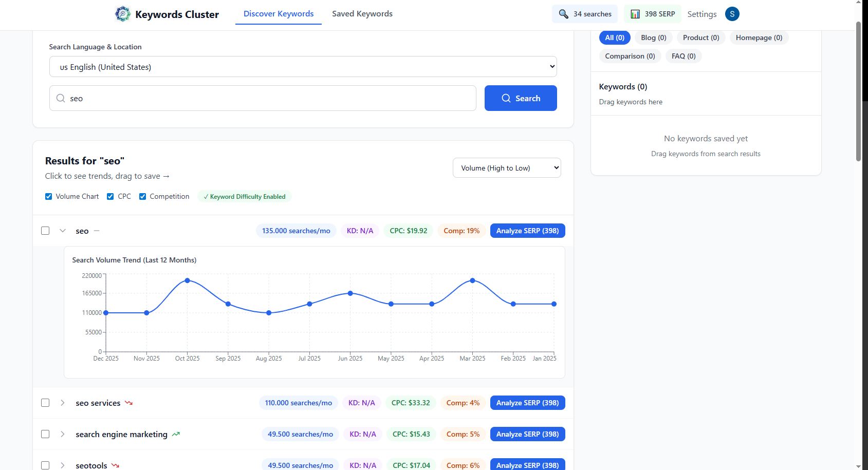Open the user avatar S menu
Screen dimensions: 868x470
coord(732,14)
